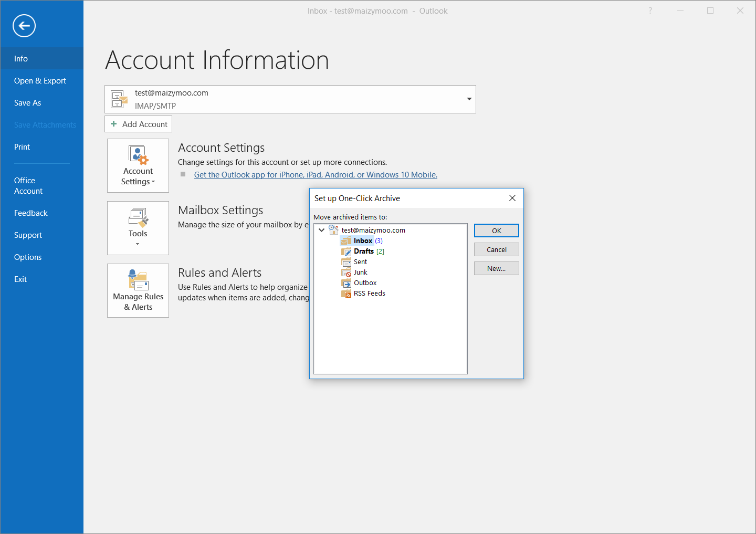The width and height of the screenshot is (756, 534).
Task: Click Cancel in the archive dialog
Action: [496, 249]
